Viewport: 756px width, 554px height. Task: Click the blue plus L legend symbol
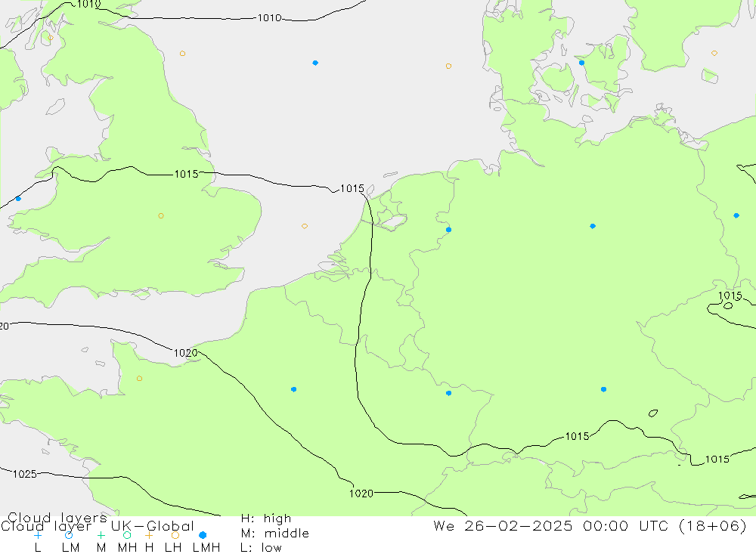(x=38, y=535)
